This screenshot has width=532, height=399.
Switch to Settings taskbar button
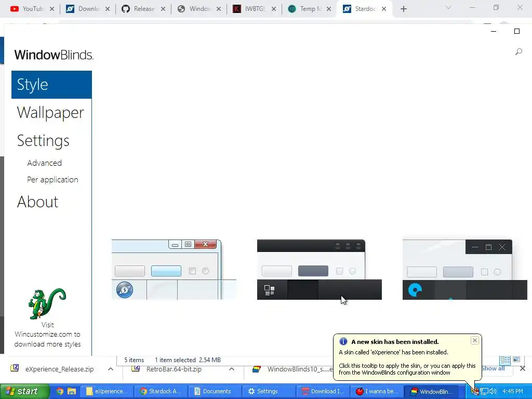(x=268, y=392)
